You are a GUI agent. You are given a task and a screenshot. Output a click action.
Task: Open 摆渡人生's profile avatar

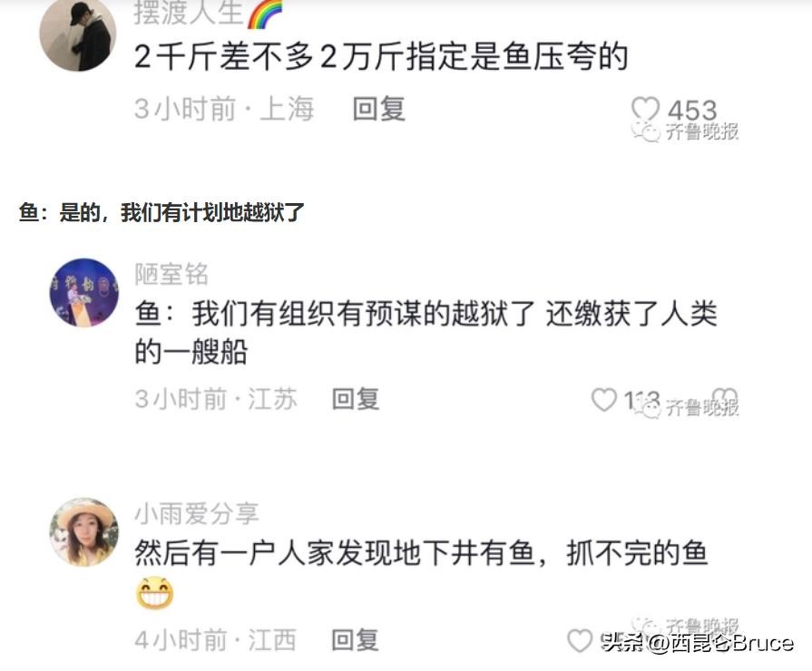(78, 34)
